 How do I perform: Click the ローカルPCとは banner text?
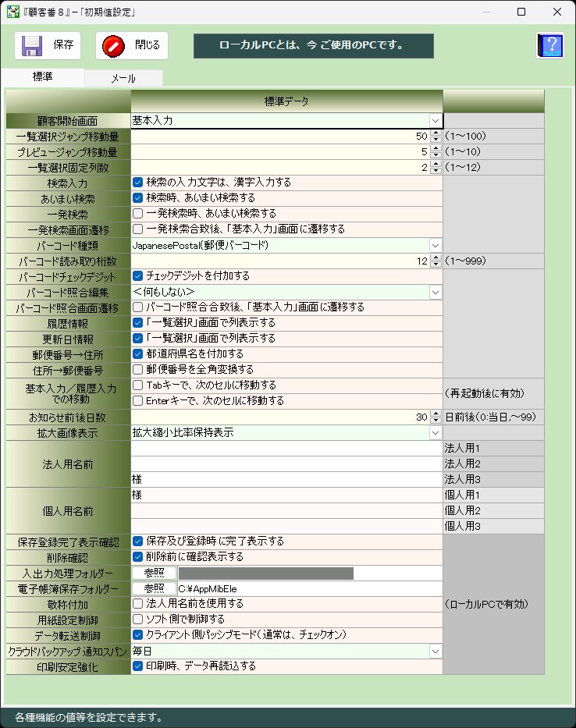pyautogui.click(x=313, y=45)
